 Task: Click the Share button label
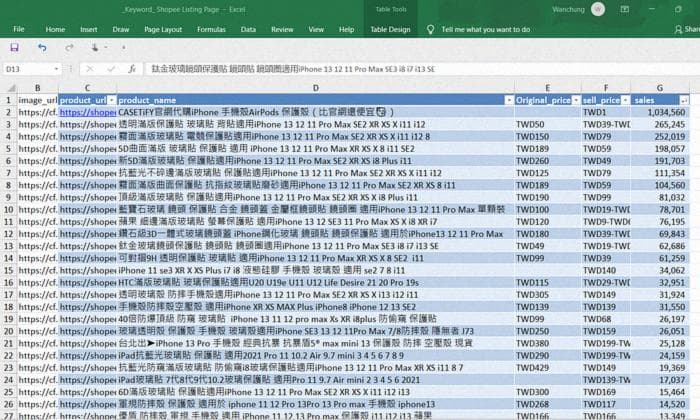click(x=692, y=29)
